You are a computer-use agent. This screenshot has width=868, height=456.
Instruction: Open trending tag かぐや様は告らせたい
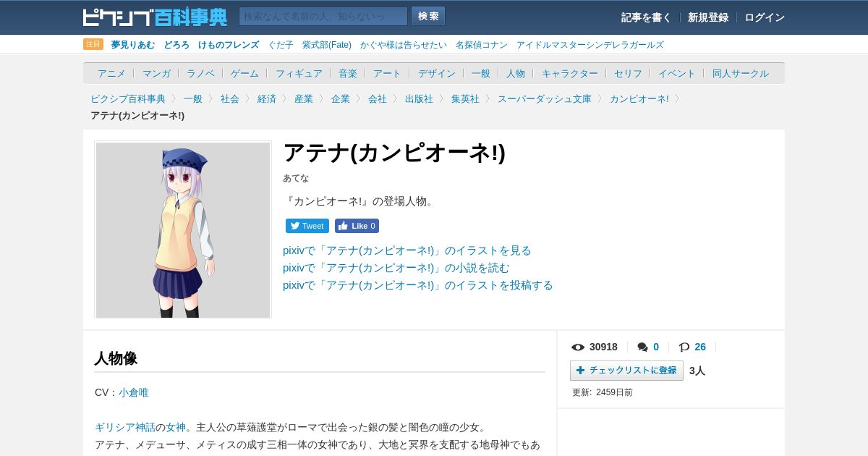click(404, 45)
